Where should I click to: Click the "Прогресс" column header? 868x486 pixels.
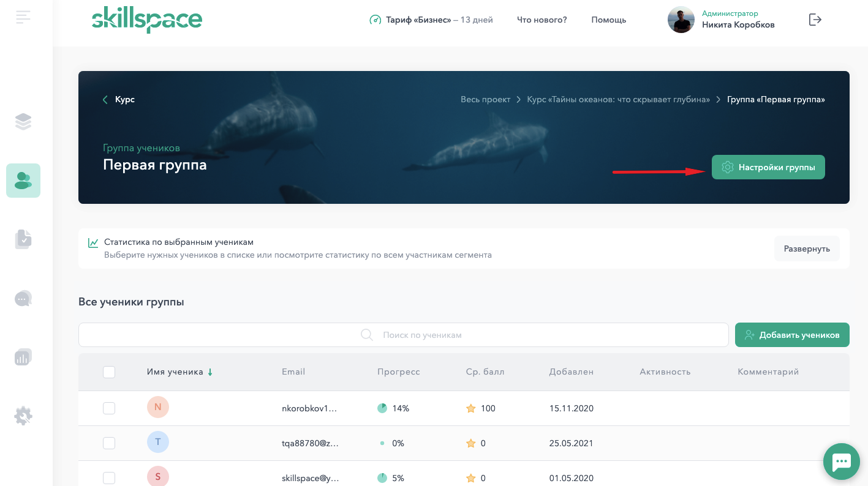[x=399, y=372]
